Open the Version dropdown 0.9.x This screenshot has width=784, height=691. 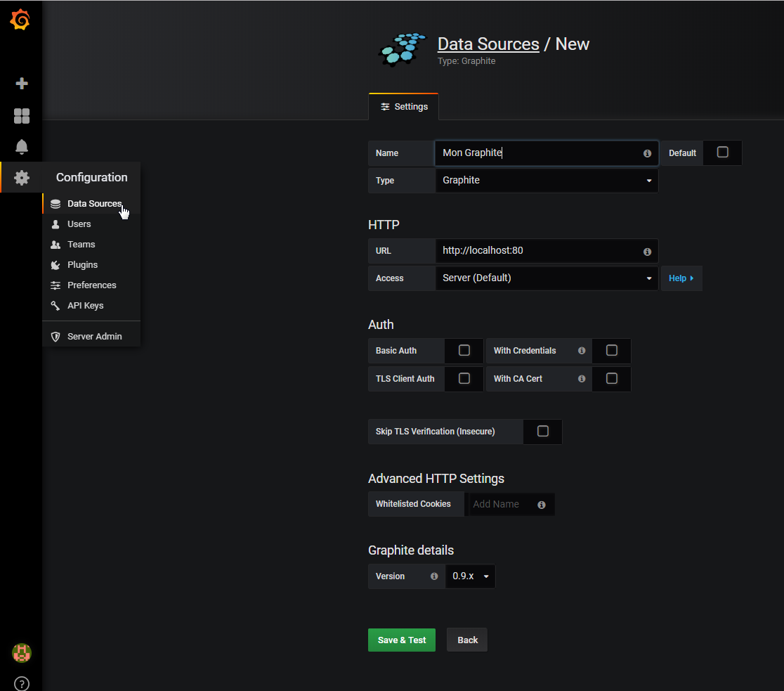coord(470,576)
